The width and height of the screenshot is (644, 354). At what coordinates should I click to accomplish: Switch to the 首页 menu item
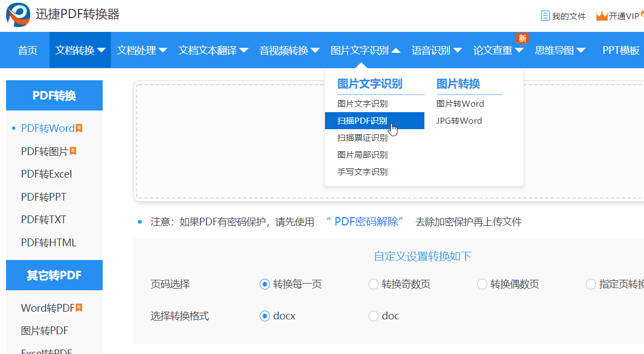(27, 50)
